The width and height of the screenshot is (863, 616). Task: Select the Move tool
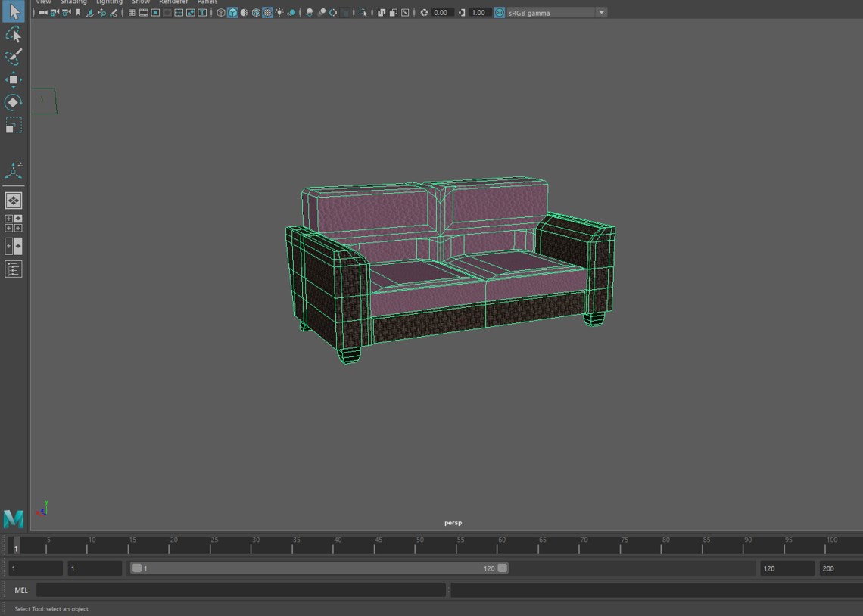pyautogui.click(x=13, y=79)
